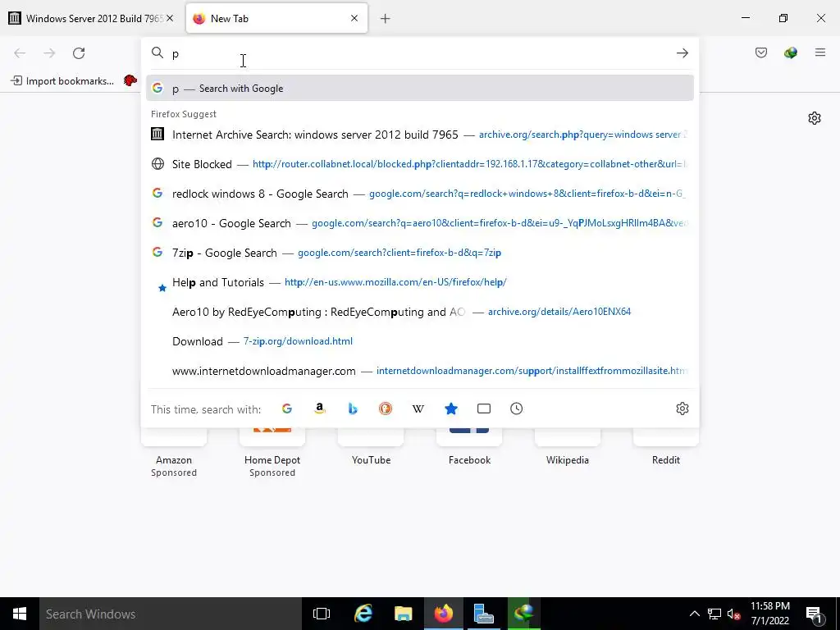Open the Home Depot sponsored shortcut
The height and width of the screenshot is (630, 840).
click(x=272, y=453)
